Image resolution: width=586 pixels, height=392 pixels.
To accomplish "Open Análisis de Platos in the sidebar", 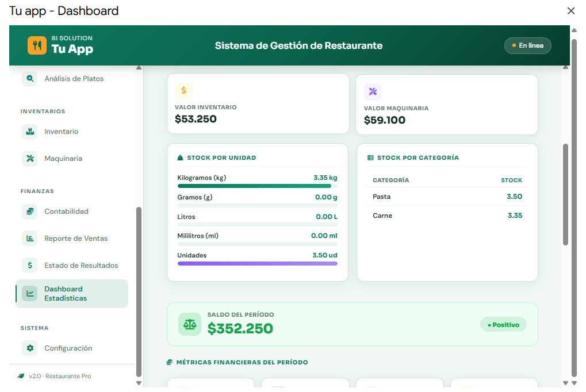I will pyautogui.click(x=72, y=79).
